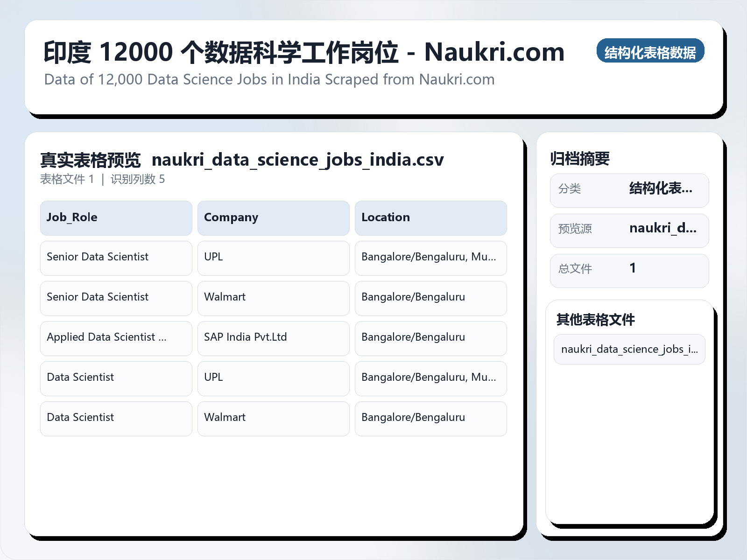747x560 pixels.
Task: Select the Data Scientist cell in last row
Action: click(116, 418)
